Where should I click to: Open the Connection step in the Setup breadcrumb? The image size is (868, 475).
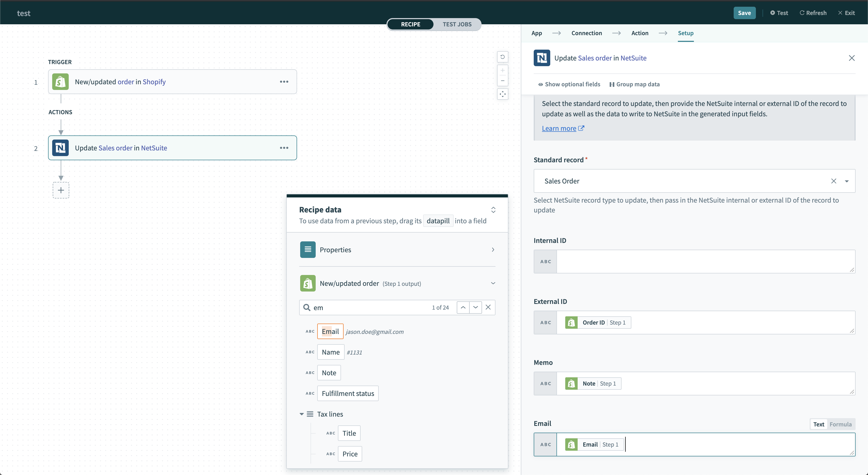click(586, 33)
